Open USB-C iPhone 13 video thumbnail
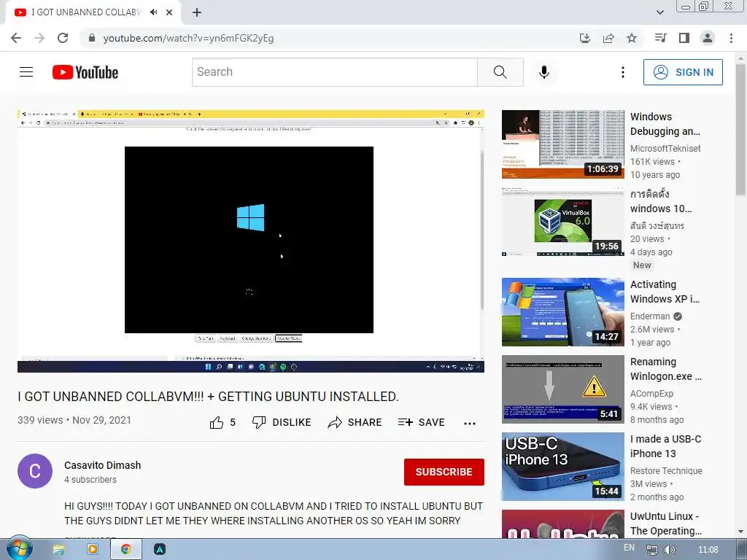 tap(562, 467)
